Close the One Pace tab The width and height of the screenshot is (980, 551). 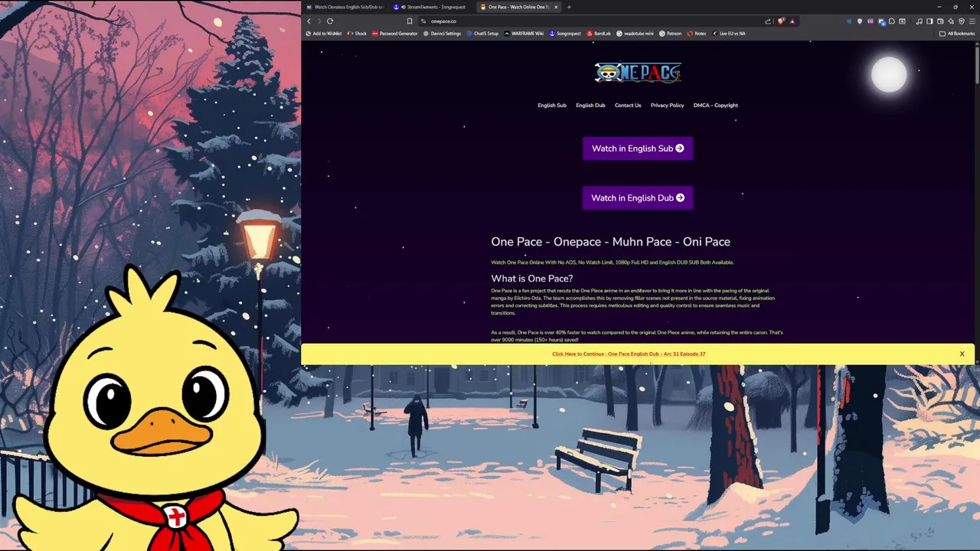click(x=557, y=7)
